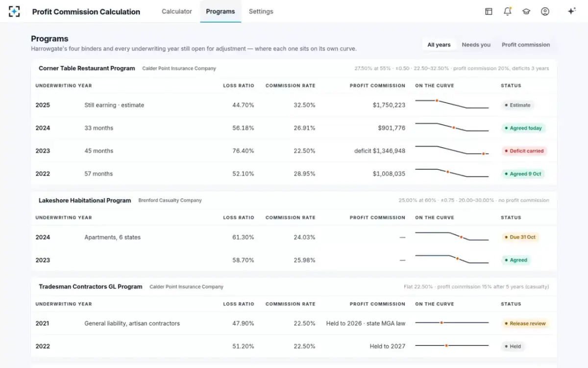Filter programs by Profit commission
588x368 pixels.
[526, 45]
